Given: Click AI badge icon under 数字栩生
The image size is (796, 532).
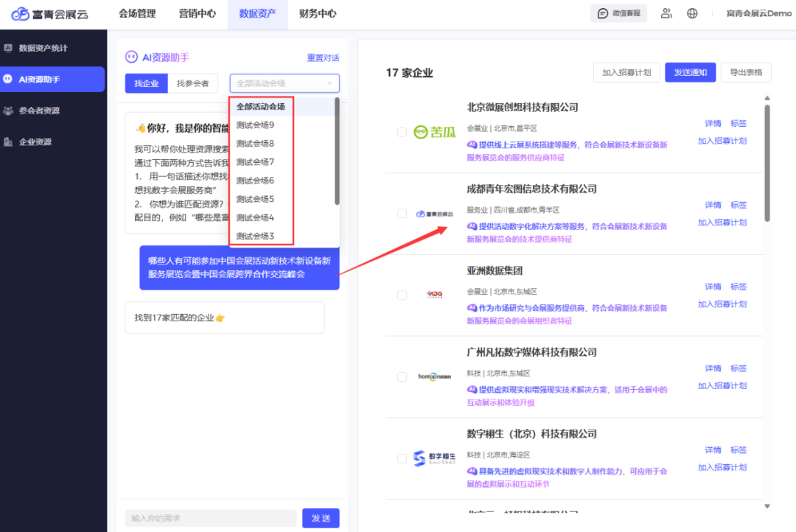Looking at the screenshot, I should [472, 471].
